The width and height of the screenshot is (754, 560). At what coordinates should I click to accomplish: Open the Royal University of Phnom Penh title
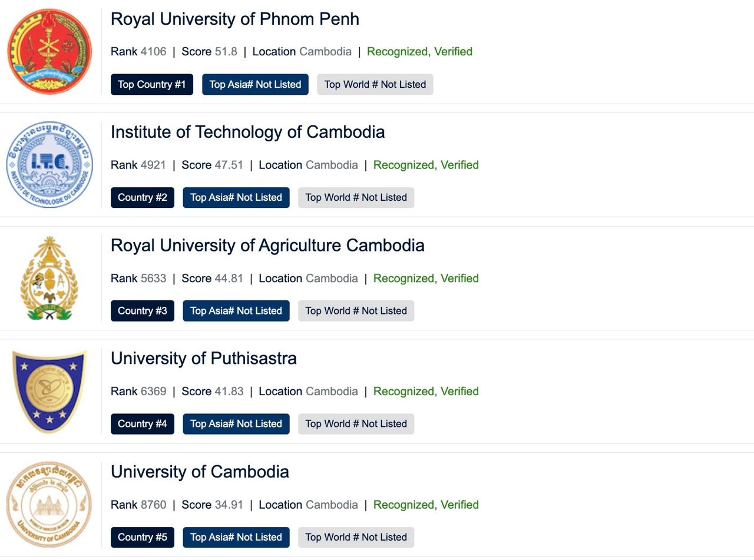(234, 19)
